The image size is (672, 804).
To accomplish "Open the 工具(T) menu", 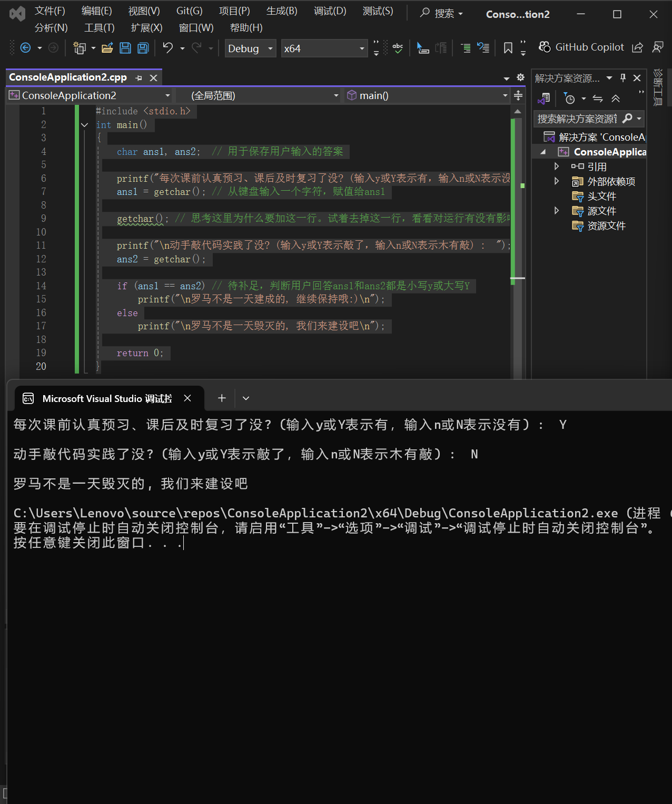I will click(99, 27).
